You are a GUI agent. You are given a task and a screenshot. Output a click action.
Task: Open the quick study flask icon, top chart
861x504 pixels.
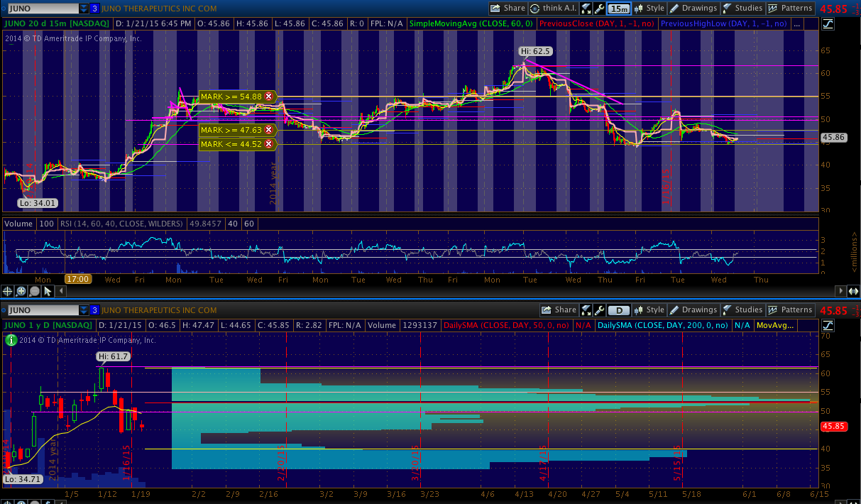click(x=586, y=9)
